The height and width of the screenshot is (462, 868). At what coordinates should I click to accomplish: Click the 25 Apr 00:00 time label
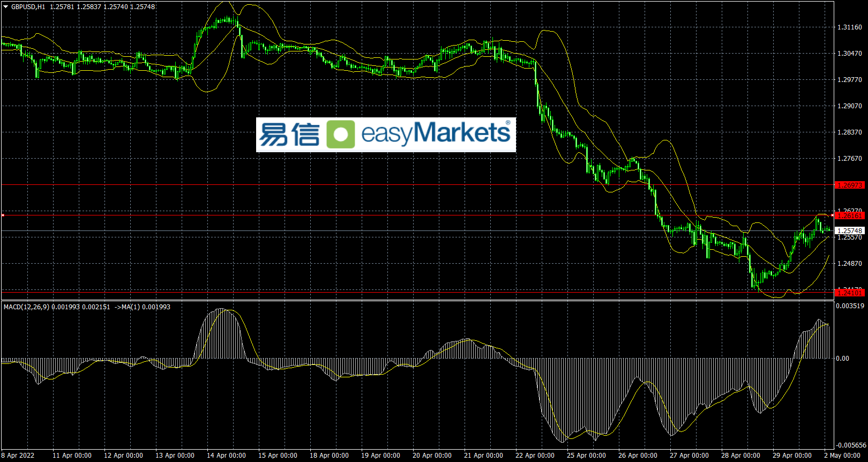click(x=586, y=456)
